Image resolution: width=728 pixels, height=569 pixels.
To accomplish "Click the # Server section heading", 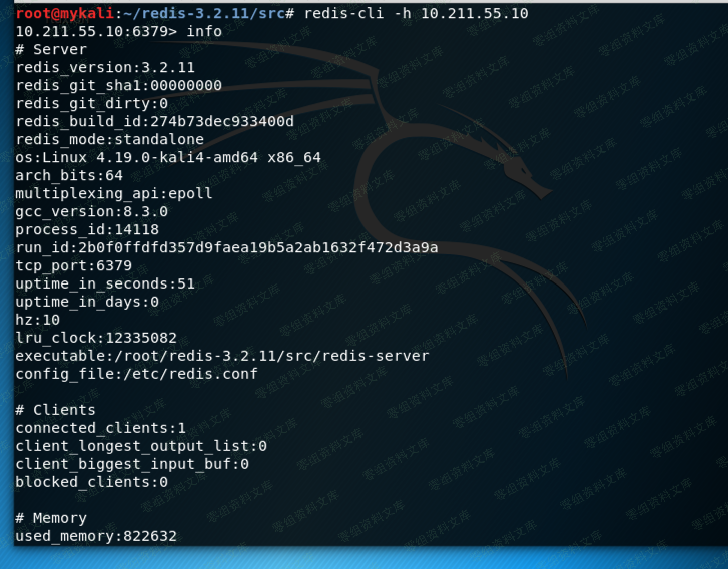I will 51,49.
